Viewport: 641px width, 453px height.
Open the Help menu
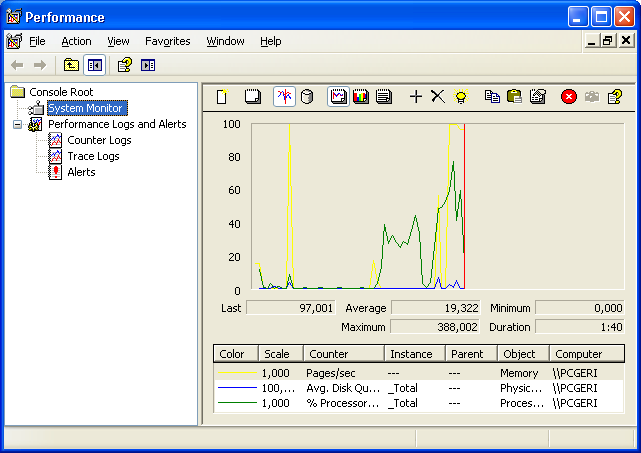(271, 41)
